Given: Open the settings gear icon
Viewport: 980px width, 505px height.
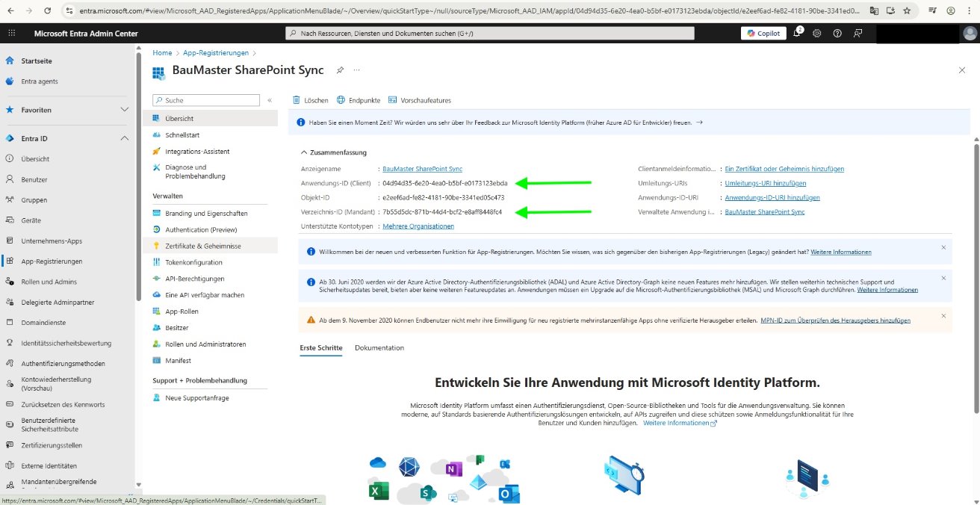Looking at the screenshot, I should [x=816, y=33].
